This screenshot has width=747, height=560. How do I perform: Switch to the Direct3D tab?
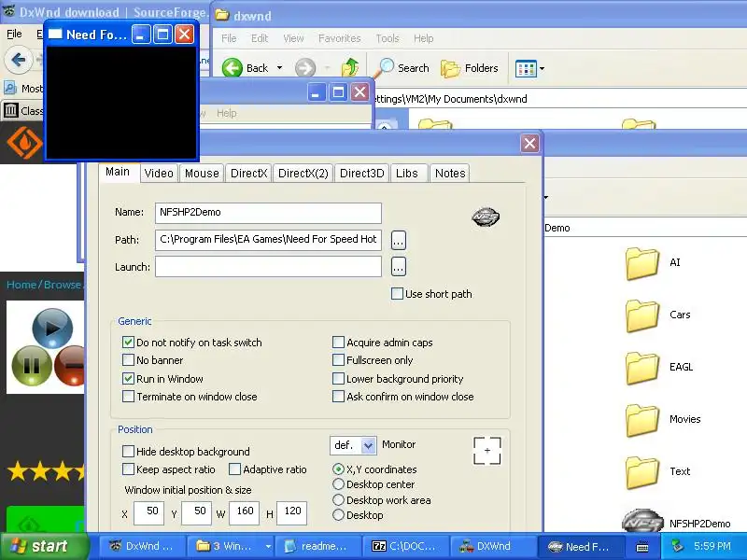click(361, 174)
